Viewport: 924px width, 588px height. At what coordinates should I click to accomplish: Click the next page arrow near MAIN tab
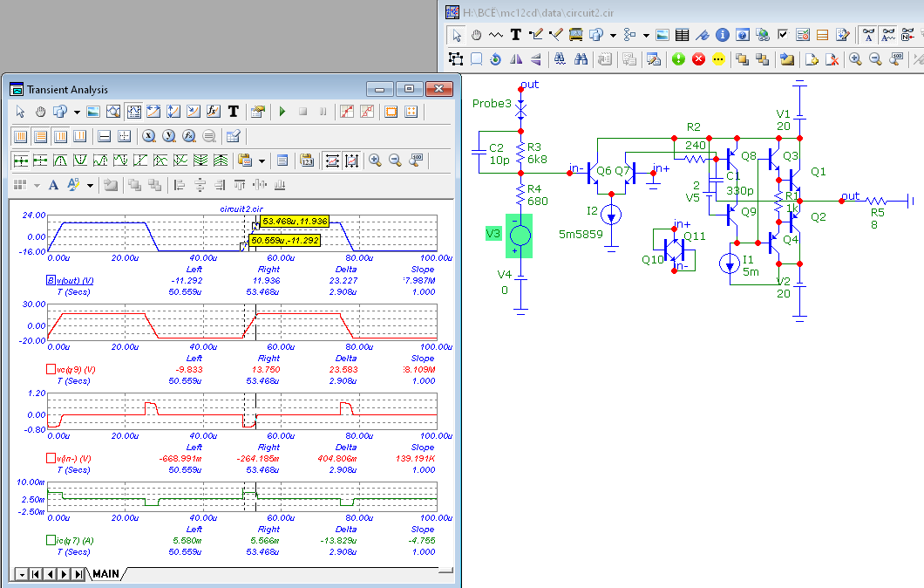65,574
